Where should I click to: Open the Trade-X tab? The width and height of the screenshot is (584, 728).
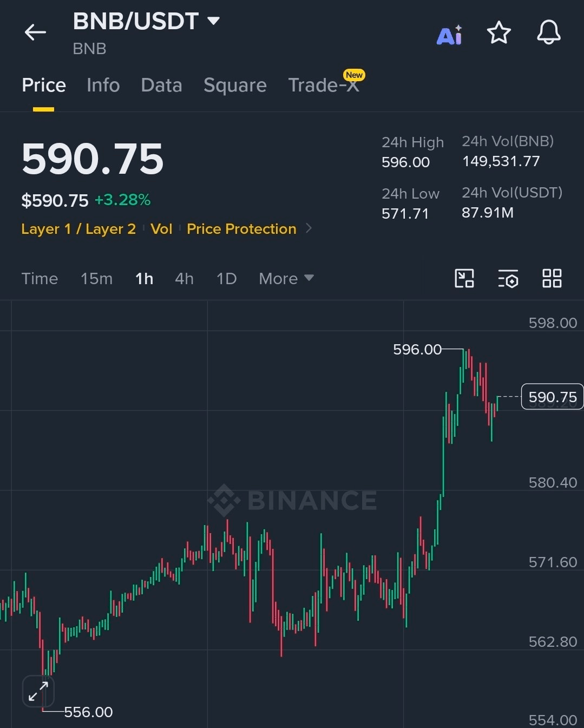pos(324,85)
